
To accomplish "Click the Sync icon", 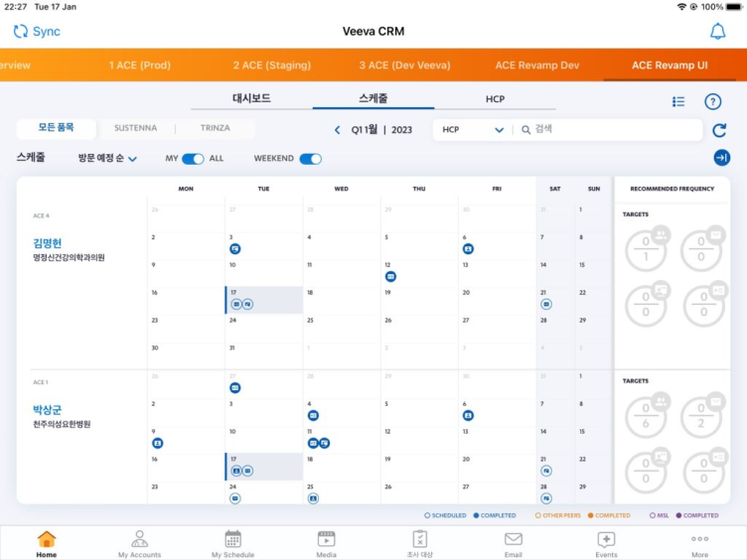I will [x=21, y=32].
